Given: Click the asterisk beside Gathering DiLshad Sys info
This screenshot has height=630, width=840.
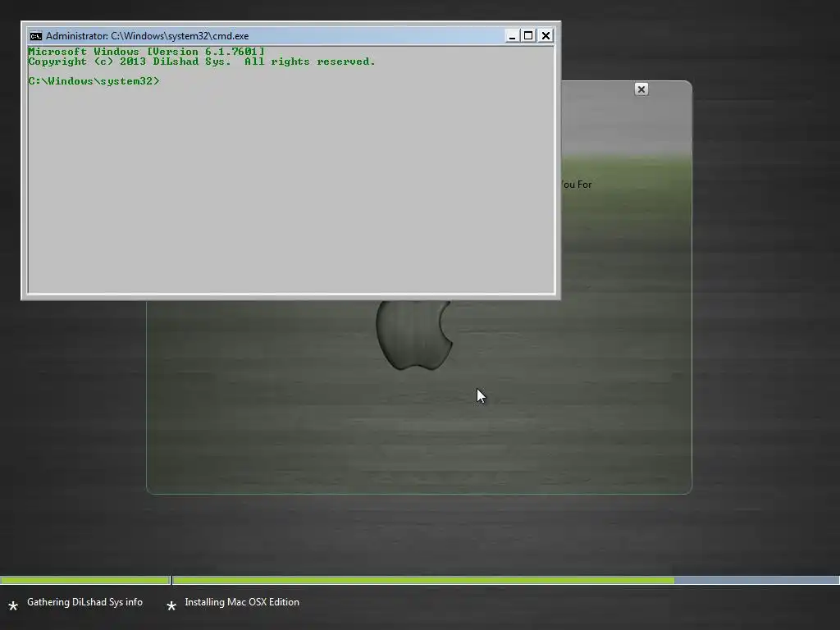Looking at the screenshot, I should [13, 606].
